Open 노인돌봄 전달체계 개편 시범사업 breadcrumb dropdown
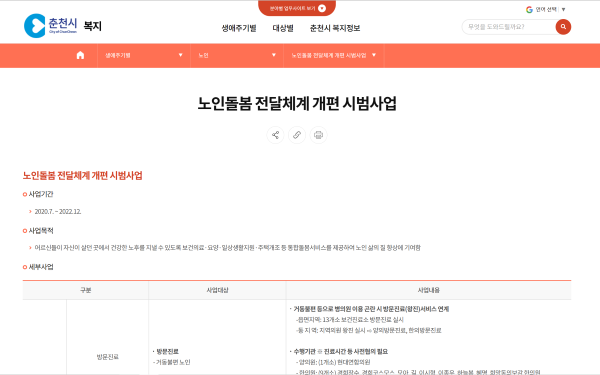600x375 pixels. tap(333, 55)
